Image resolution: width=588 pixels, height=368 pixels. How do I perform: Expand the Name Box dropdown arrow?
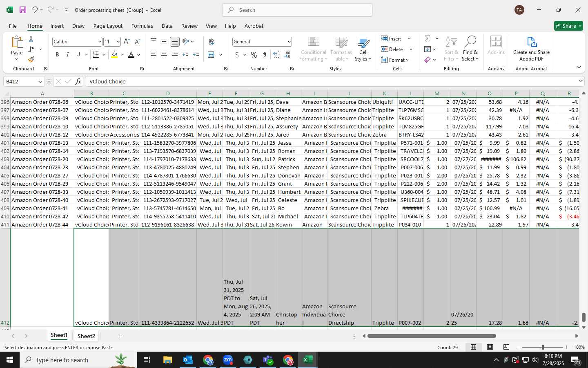[x=40, y=81]
